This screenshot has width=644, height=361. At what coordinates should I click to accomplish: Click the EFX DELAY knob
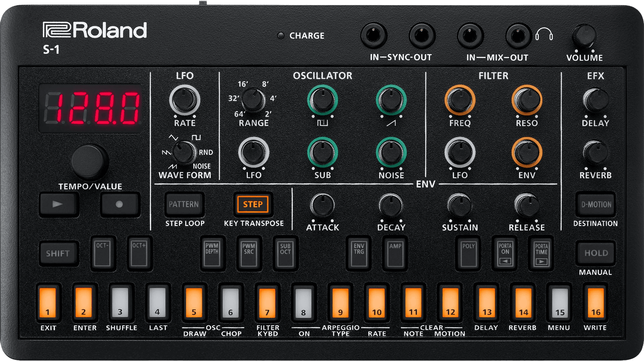click(x=596, y=100)
